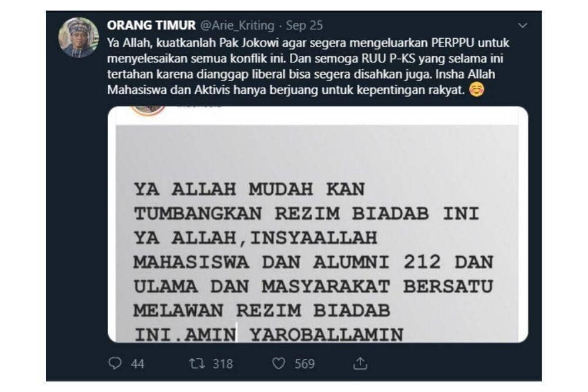This screenshot has width=588, height=392.
Task: Click the 569 likes count
Action: pos(305,364)
